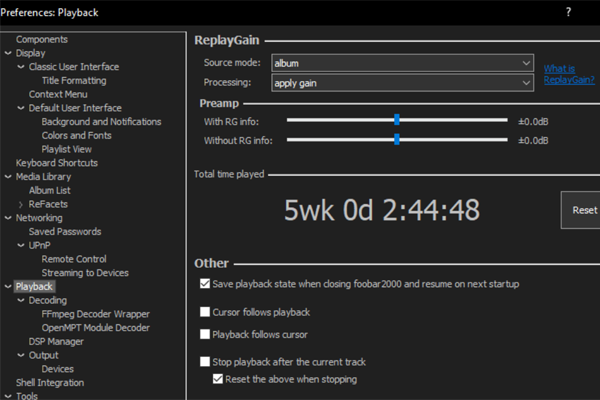This screenshot has width=600, height=400.
Task: Click the help question mark icon
Action: tap(568, 12)
